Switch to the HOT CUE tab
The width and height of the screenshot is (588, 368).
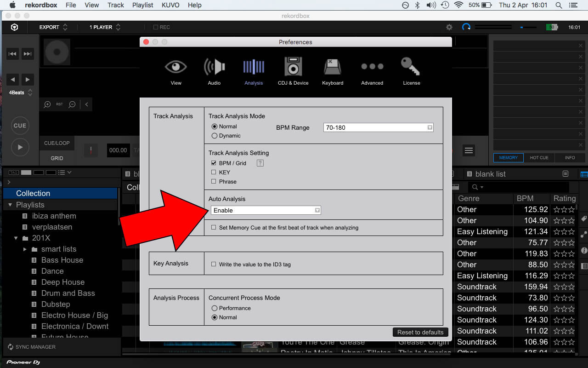tap(539, 157)
